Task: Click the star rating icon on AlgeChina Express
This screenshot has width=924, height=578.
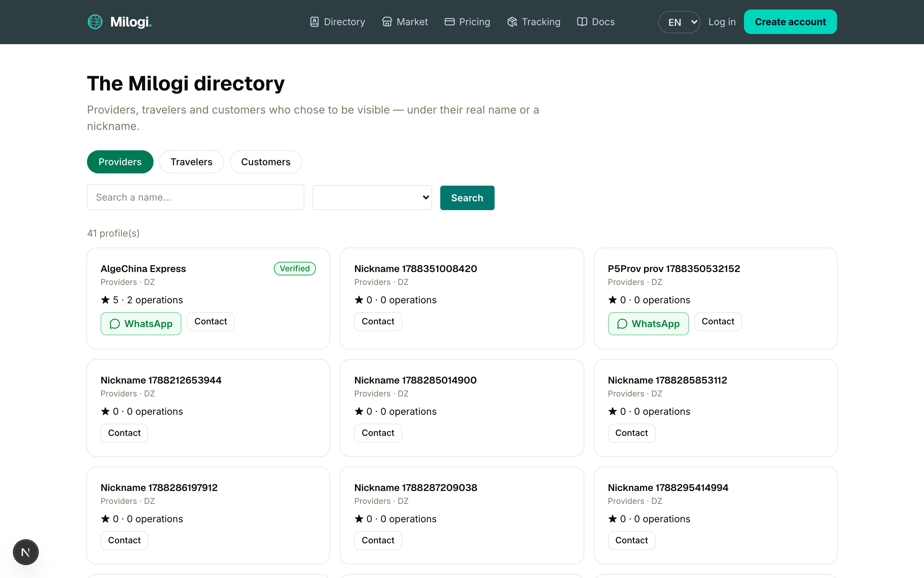Action: [x=105, y=300]
